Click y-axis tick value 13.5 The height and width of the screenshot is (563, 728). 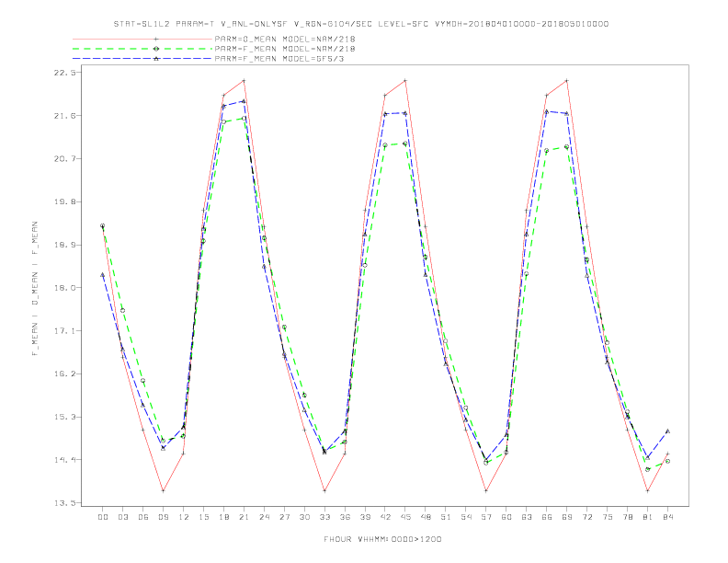coord(64,502)
